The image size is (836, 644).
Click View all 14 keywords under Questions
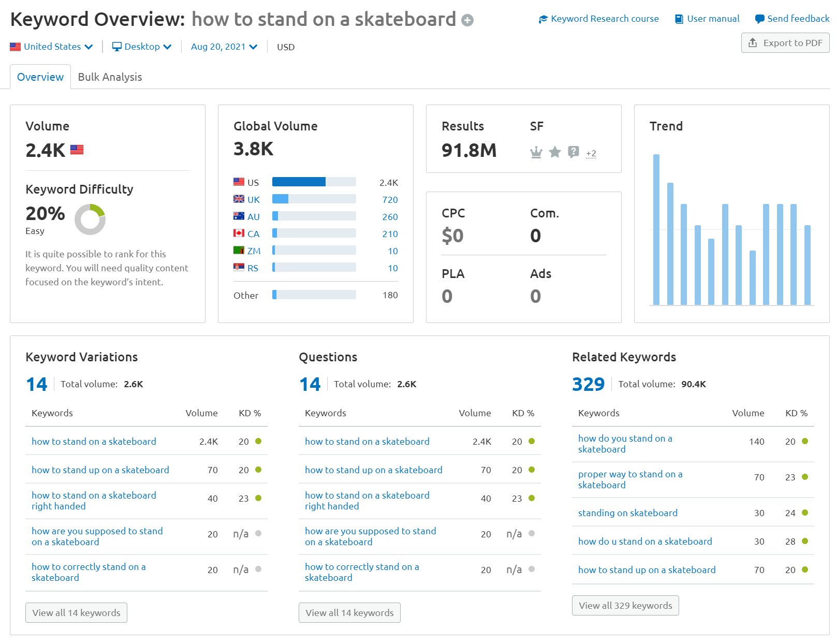click(349, 613)
